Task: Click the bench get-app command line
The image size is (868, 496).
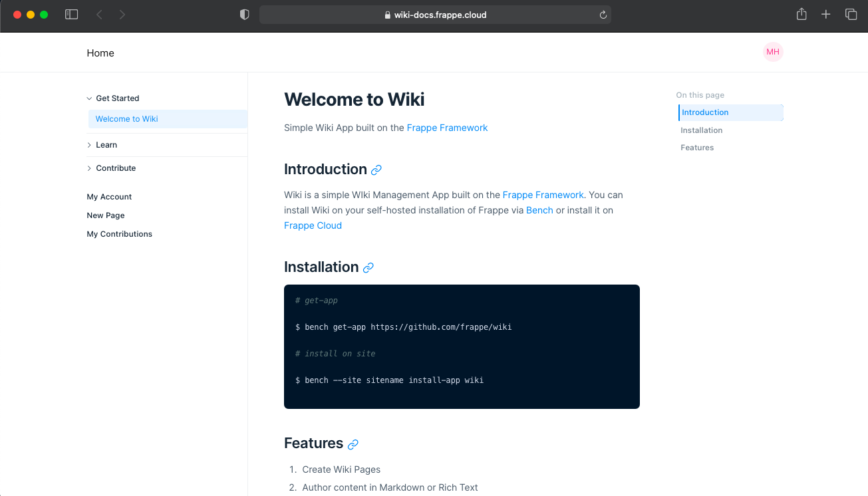Action: click(x=404, y=327)
